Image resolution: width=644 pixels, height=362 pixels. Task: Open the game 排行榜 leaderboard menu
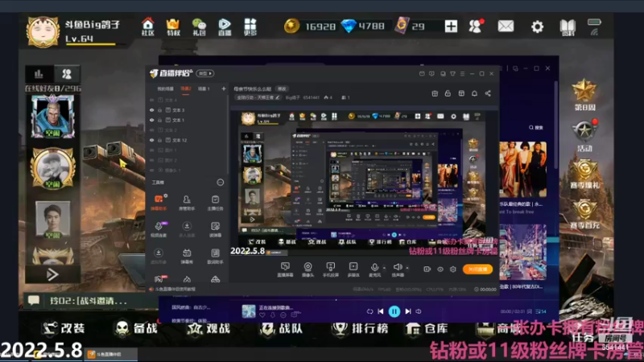[360, 328]
